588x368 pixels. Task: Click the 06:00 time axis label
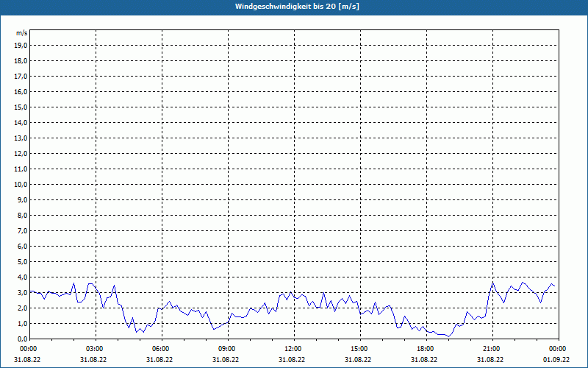(162, 349)
